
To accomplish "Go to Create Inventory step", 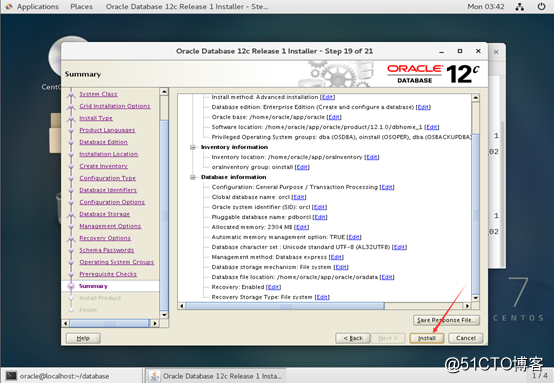I will pos(104,166).
